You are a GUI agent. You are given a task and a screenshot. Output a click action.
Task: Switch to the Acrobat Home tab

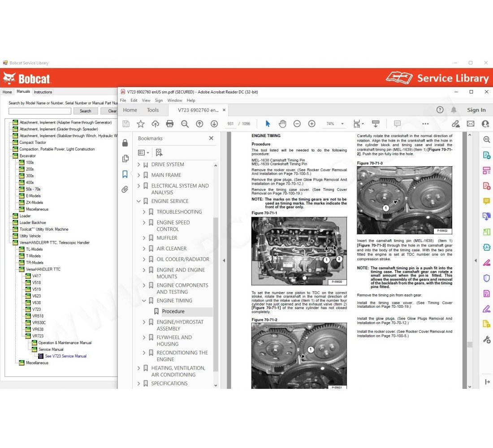click(x=130, y=110)
